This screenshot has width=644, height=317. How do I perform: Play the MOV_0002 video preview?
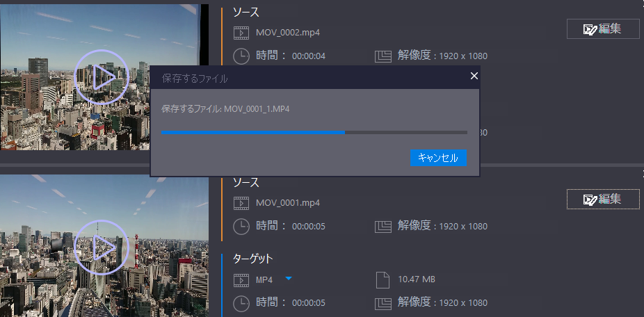tap(101, 77)
